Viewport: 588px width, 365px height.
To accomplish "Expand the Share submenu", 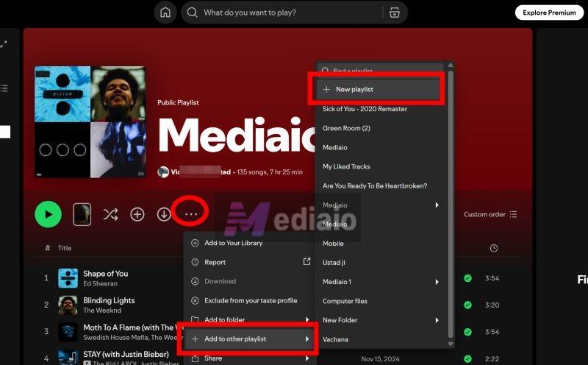I will pyautogui.click(x=248, y=358).
